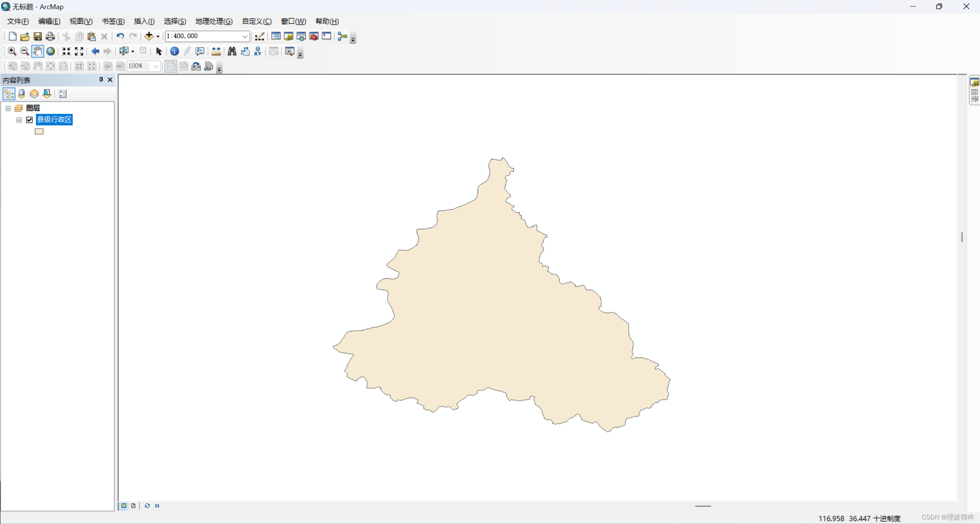Viewport: 980px width, 524px height.
Task: Open the Find binoculars tool
Action: click(232, 51)
